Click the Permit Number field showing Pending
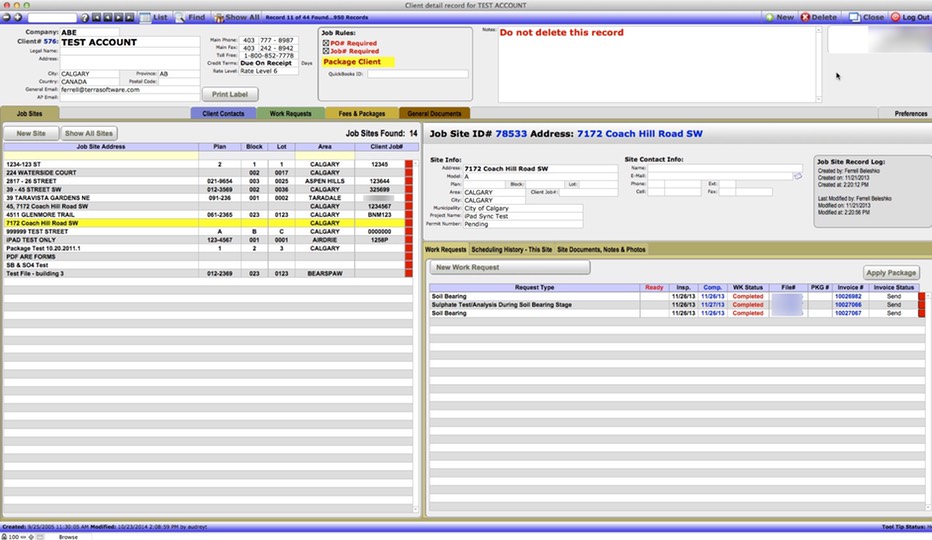Screen dimensions: 932x540 coord(523,224)
